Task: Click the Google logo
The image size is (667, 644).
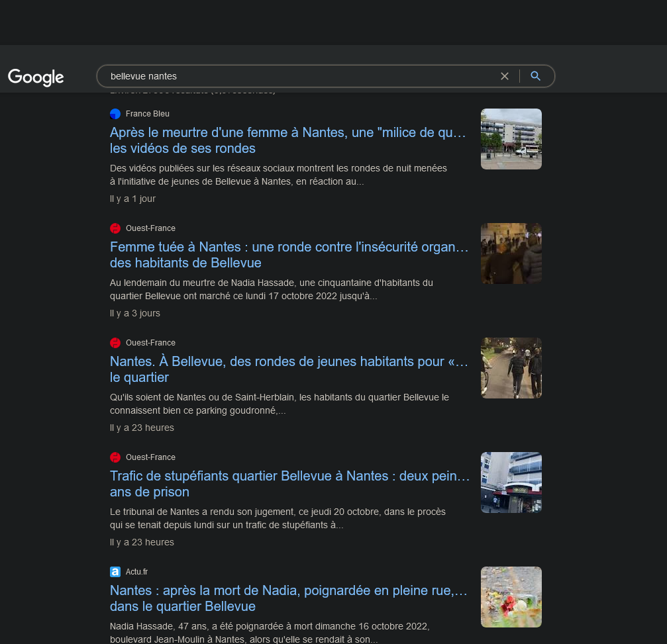Action: point(36,77)
